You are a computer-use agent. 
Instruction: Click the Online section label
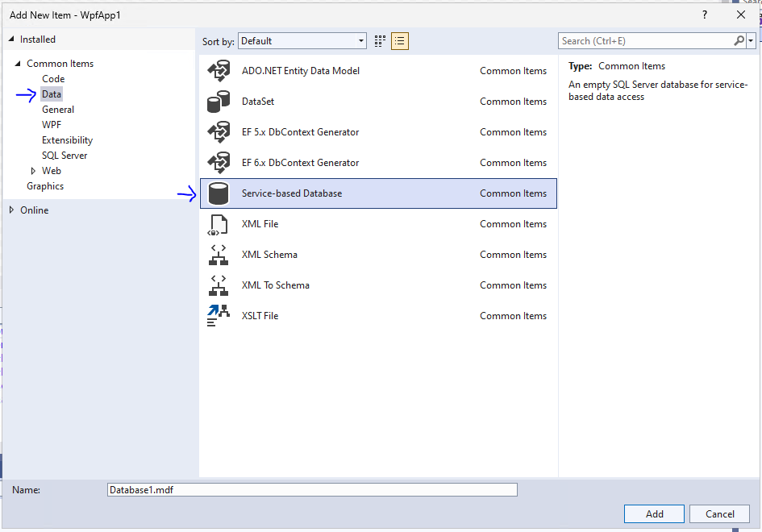(x=34, y=210)
